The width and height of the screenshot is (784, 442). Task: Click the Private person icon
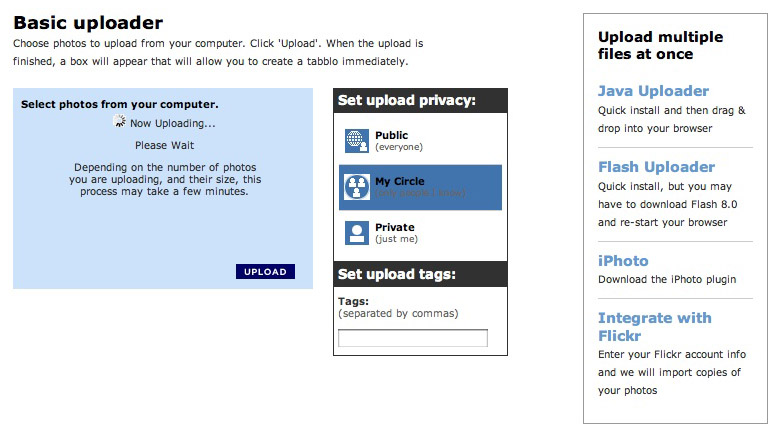pyautogui.click(x=357, y=233)
